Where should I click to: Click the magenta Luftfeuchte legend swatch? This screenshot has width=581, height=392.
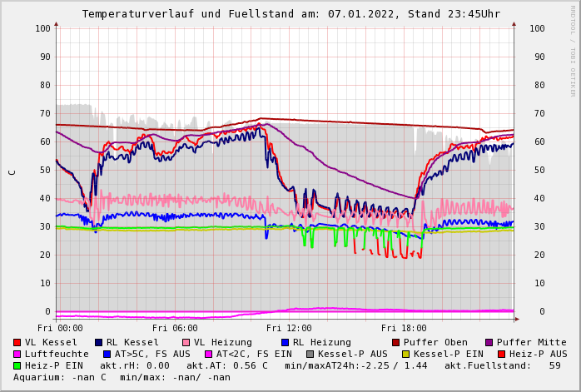[x=17, y=354]
